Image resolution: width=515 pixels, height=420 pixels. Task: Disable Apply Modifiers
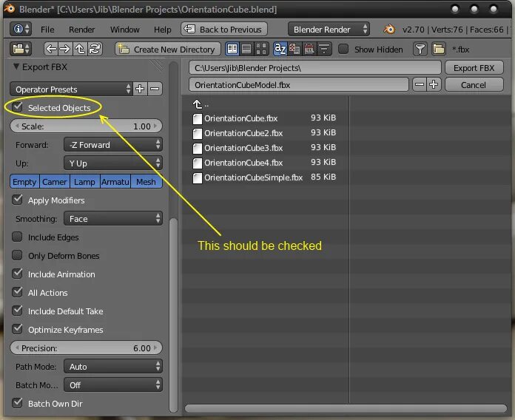[x=17, y=200]
